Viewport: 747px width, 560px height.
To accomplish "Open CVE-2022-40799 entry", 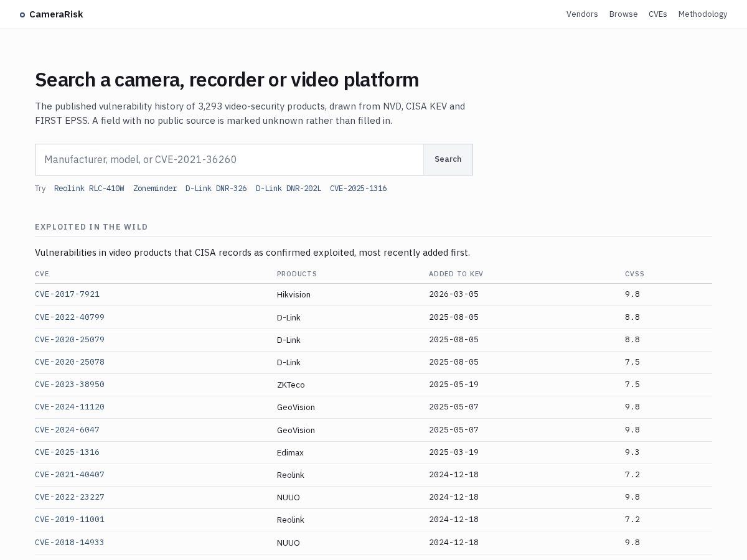I will [70, 317].
